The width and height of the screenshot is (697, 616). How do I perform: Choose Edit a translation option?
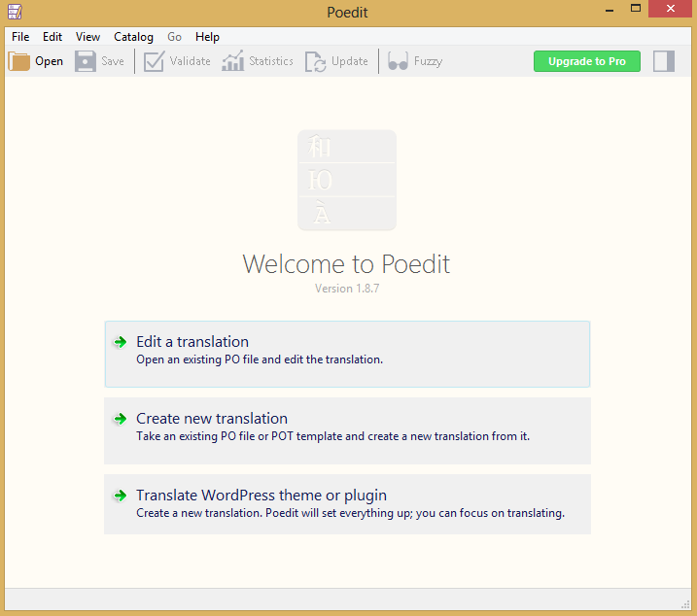point(347,355)
